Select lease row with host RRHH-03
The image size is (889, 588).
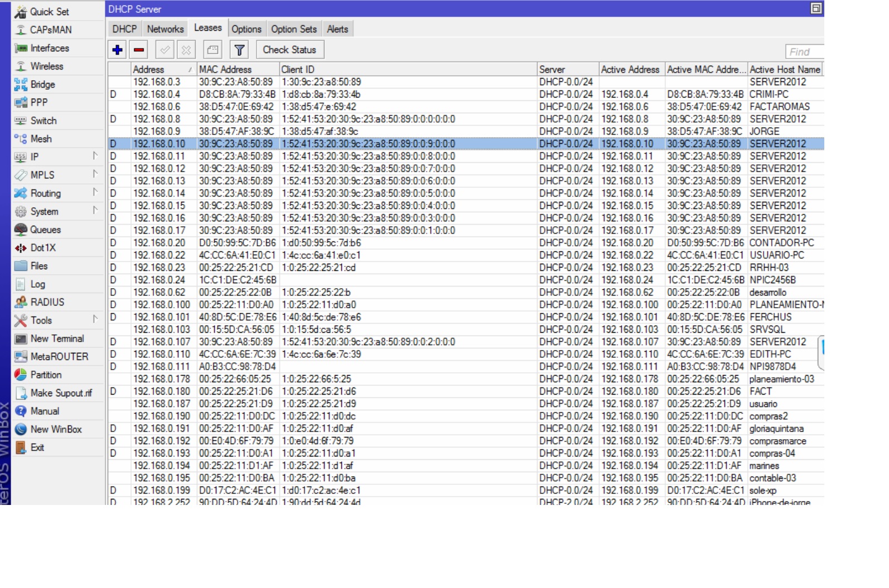(x=466, y=268)
